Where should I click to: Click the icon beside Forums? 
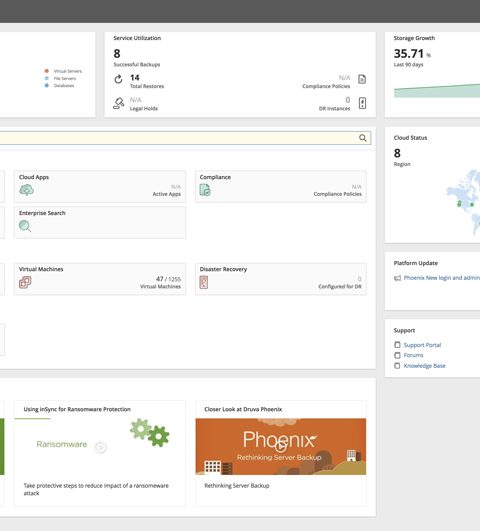tap(397, 355)
